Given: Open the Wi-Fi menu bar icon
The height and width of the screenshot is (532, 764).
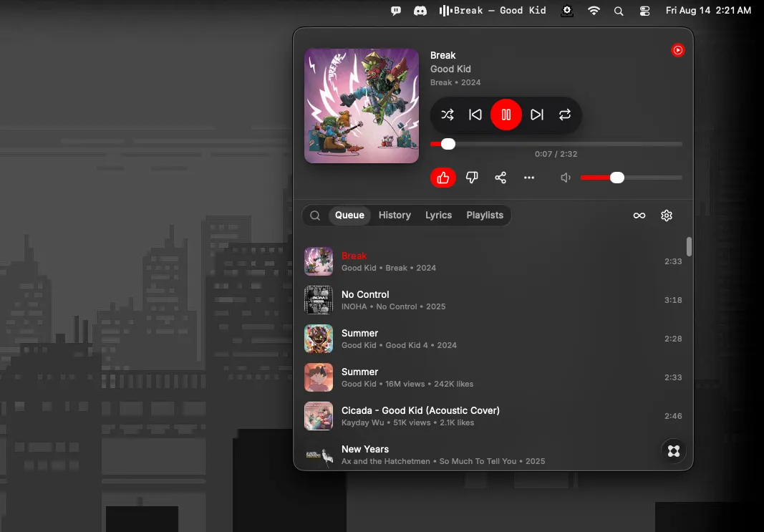Looking at the screenshot, I should [594, 10].
